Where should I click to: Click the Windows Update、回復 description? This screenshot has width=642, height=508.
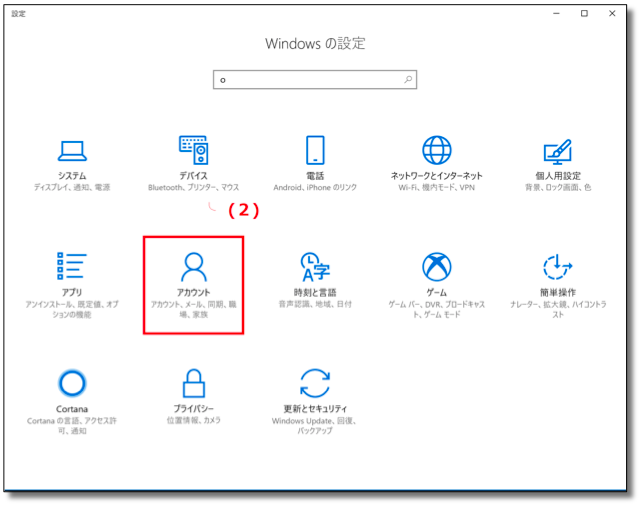pos(315,426)
